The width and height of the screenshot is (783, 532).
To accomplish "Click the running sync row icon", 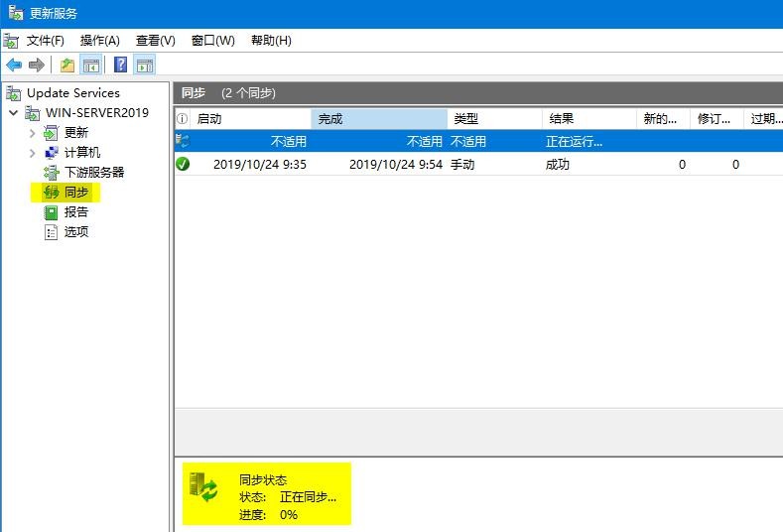I will click(183, 142).
